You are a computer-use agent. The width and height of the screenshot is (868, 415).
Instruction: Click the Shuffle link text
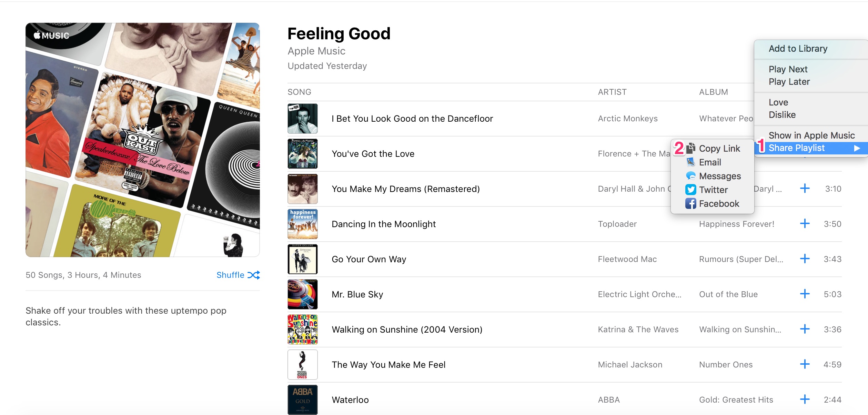click(x=230, y=275)
